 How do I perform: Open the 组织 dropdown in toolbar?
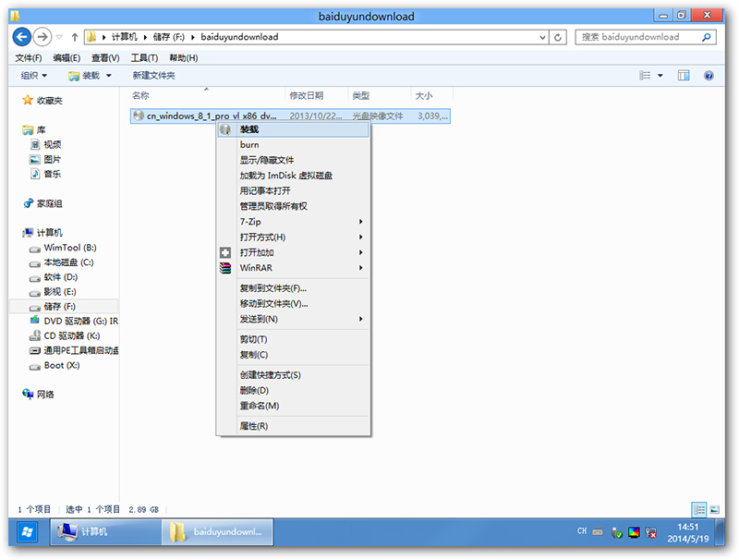tap(34, 75)
